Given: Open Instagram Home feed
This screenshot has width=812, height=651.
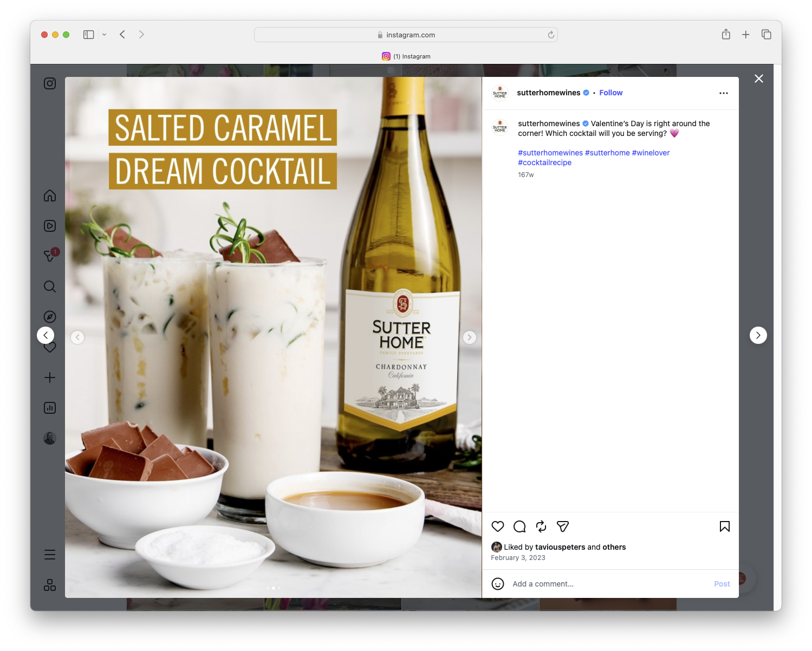Looking at the screenshot, I should pos(49,196).
